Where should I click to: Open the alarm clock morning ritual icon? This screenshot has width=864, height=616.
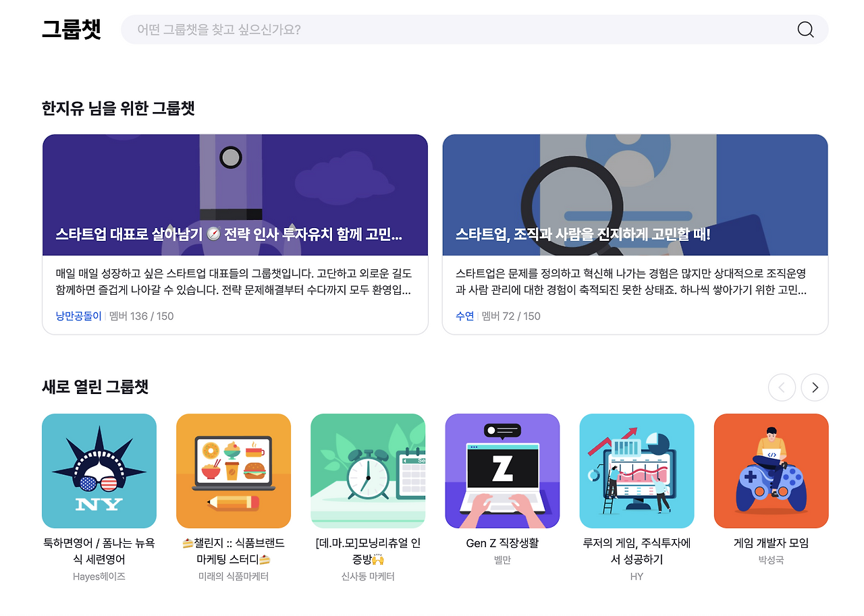coord(368,471)
